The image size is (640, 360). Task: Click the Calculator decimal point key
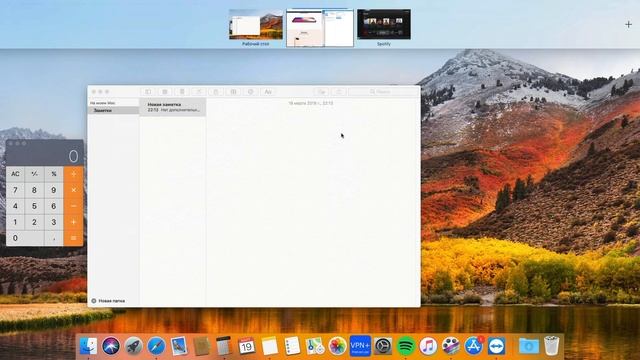click(53, 238)
